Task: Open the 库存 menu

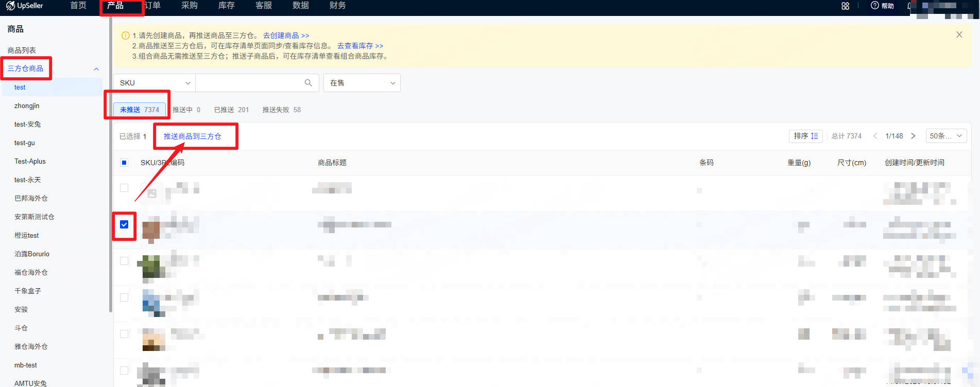Action: click(227, 6)
